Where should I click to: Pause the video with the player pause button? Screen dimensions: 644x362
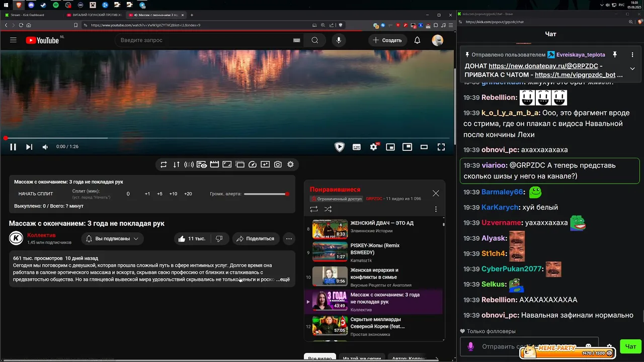pos(13,147)
